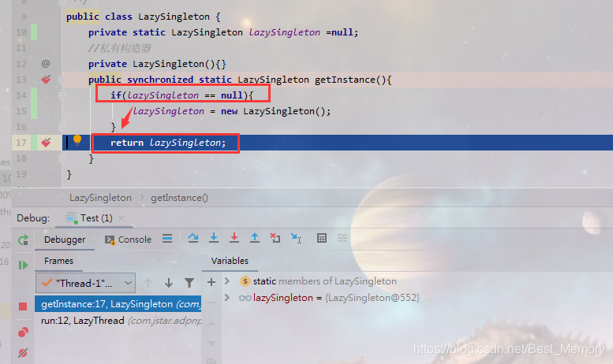This screenshot has width=613, height=364.
Task: Open View Breakpoints (double red circles) icon
Action: tap(23, 332)
